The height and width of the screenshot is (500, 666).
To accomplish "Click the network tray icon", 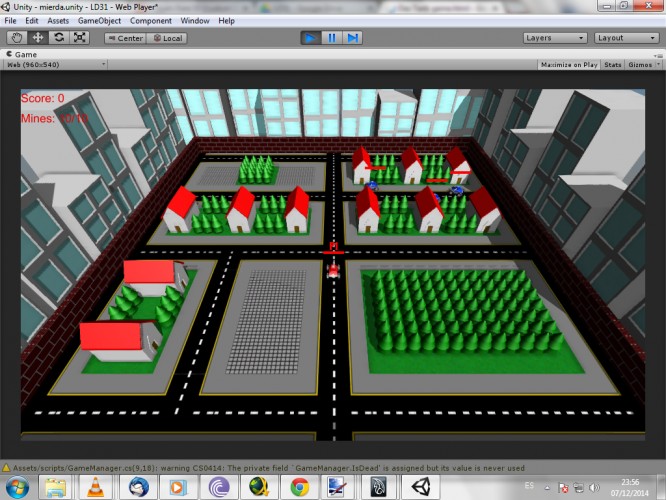I will click(x=579, y=488).
